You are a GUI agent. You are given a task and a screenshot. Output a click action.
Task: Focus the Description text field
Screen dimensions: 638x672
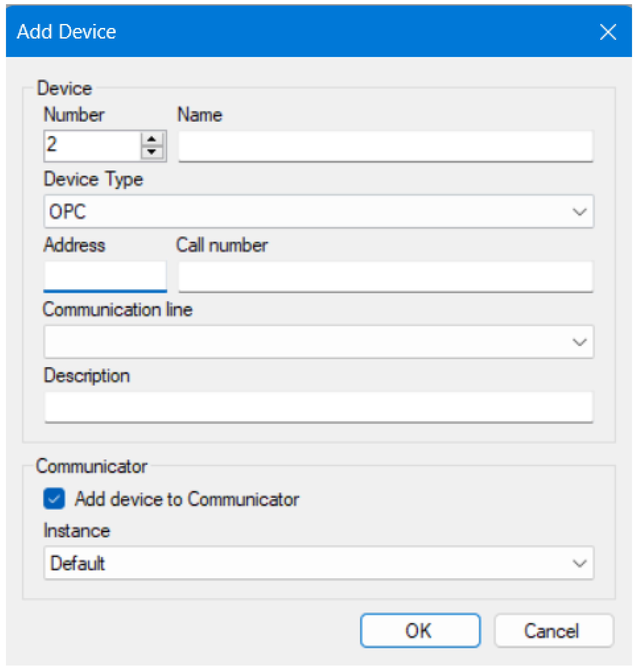tap(319, 407)
